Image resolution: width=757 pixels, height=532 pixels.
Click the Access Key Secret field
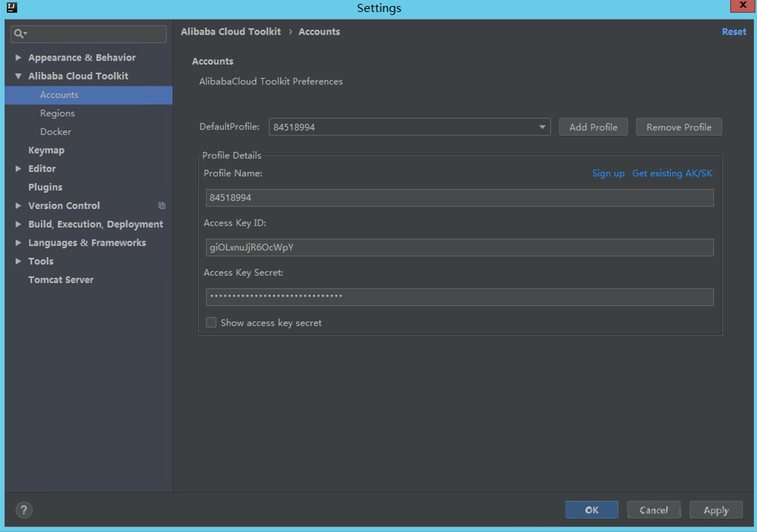pos(459,297)
